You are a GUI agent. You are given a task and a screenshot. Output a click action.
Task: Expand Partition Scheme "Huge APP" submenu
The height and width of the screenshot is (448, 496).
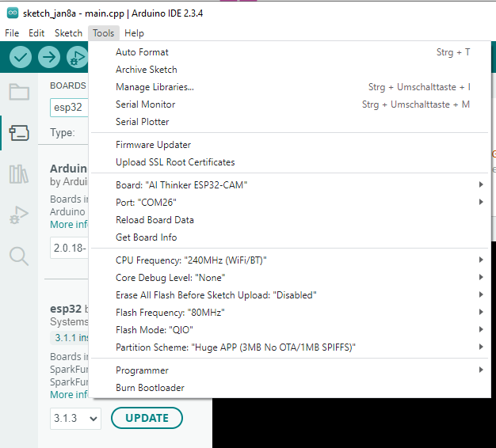click(x=291, y=347)
